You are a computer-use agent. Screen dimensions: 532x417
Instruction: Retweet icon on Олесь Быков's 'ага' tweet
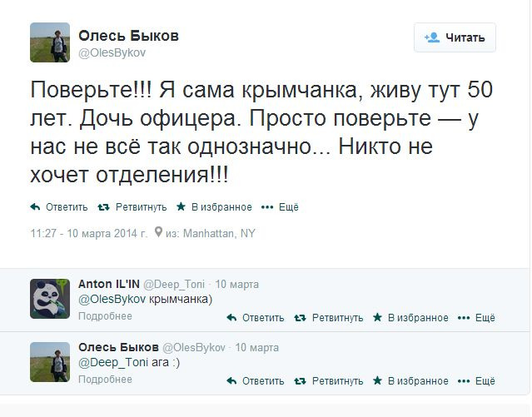[x=300, y=381]
